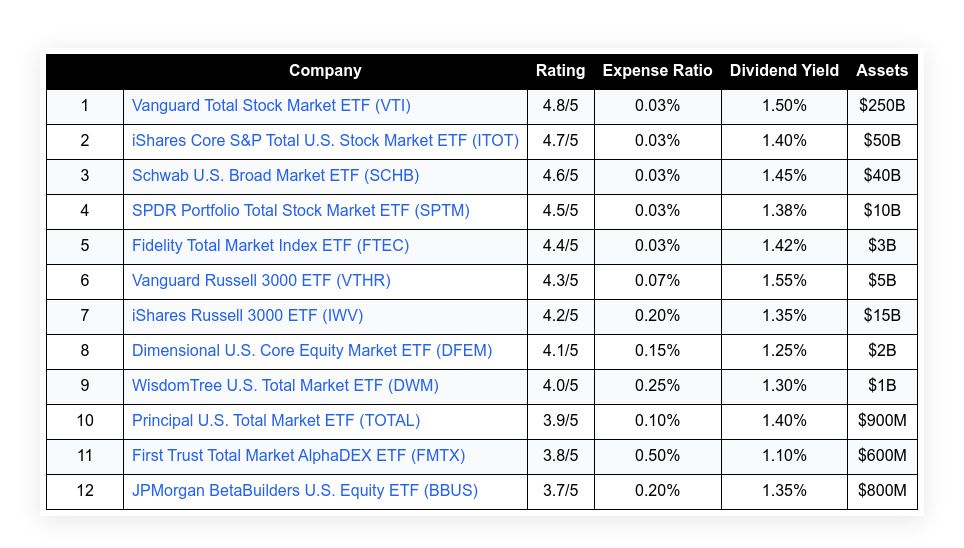Open Vanguard Total Stock Market ETF (VTI) link
The width and height of the screenshot is (964, 548).
point(271,105)
